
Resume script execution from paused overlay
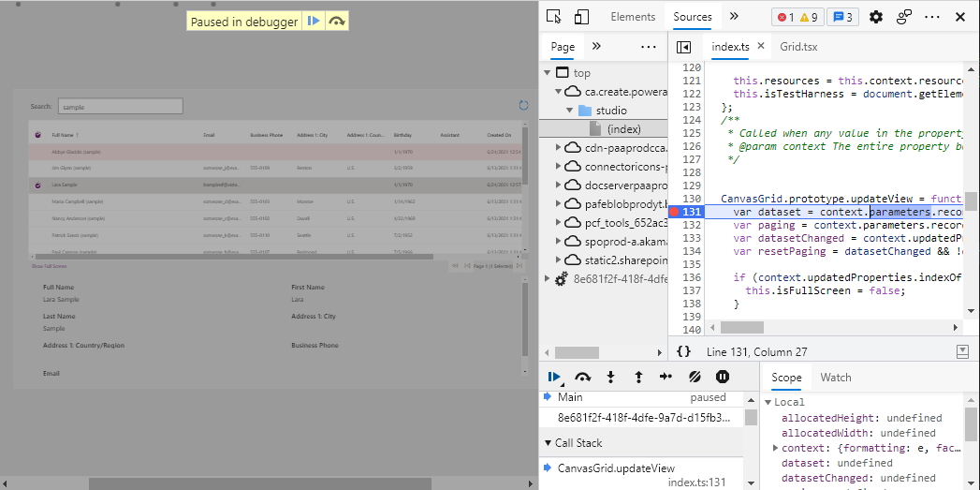pyautogui.click(x=314, y=22)
